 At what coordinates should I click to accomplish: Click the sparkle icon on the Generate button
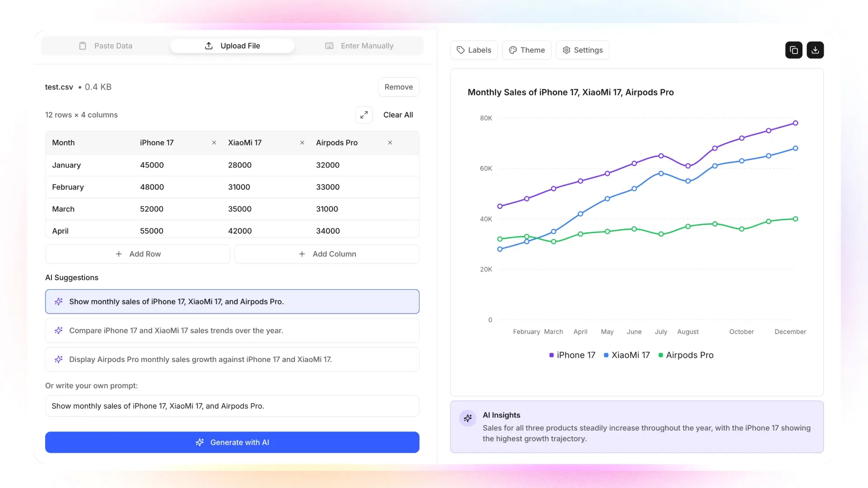click(x=200, y=442)
